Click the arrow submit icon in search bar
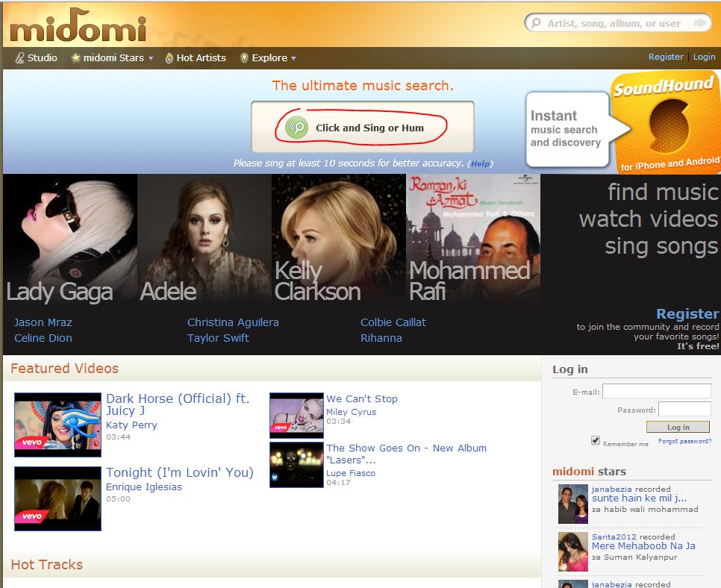This screenshot has height=588, width=721. 699,23
